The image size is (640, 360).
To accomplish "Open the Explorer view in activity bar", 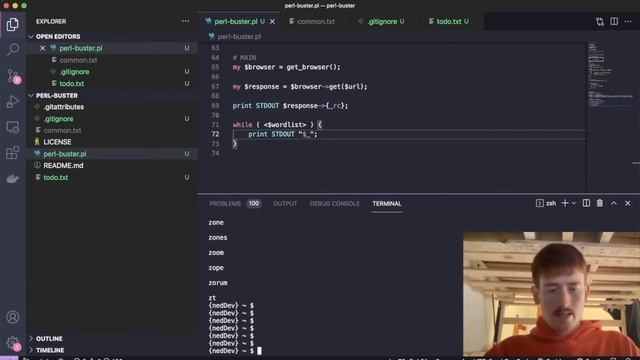I will point(13,24).
